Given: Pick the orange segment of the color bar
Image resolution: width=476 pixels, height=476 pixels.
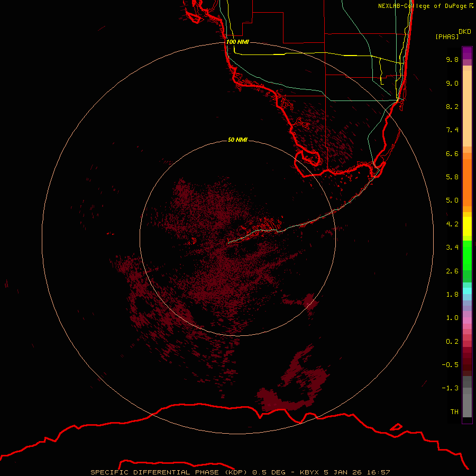Looking at the screenshot, I should tap(467, 182).
